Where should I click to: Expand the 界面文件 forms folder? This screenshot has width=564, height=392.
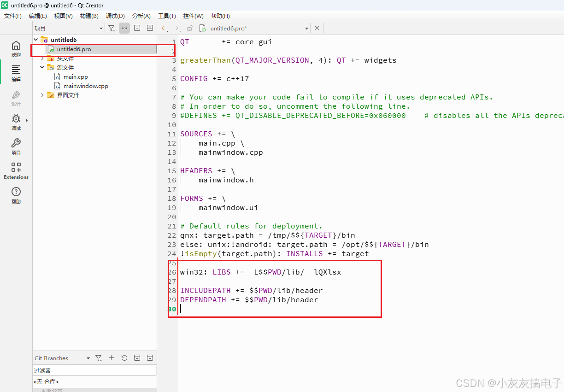(x=42, y=95)
